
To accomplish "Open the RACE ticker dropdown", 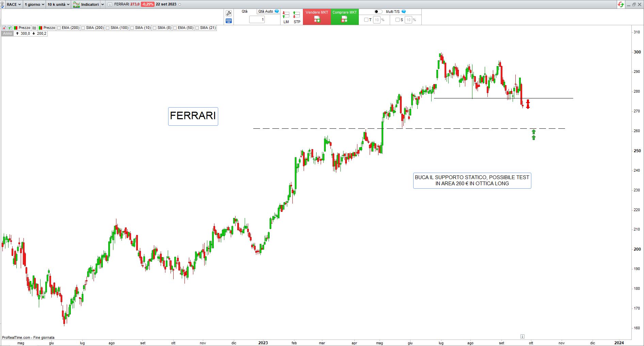I will pos(14,4).
